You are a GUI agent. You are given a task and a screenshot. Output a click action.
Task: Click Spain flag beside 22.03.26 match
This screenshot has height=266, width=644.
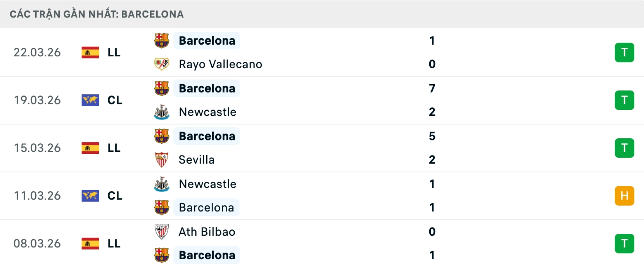pyautogui.click(x=90, y=53)
